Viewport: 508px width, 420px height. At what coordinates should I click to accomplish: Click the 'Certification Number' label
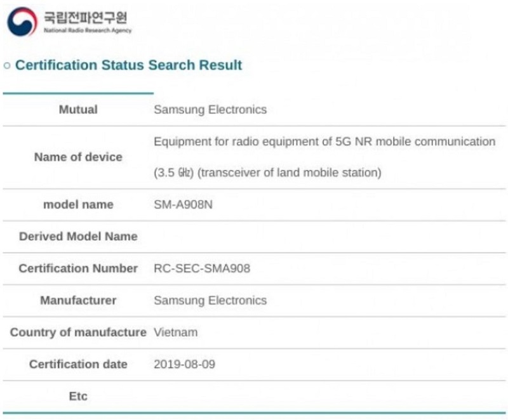78,268
